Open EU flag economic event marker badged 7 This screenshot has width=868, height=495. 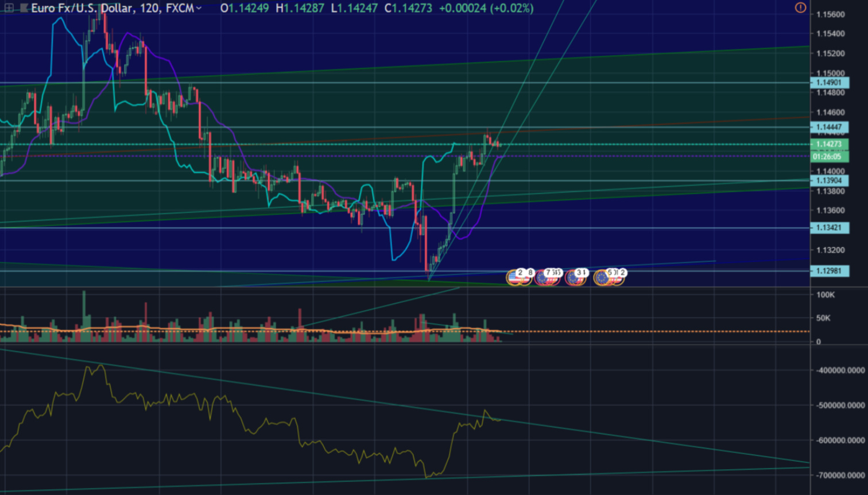click(x=543, y=277)
